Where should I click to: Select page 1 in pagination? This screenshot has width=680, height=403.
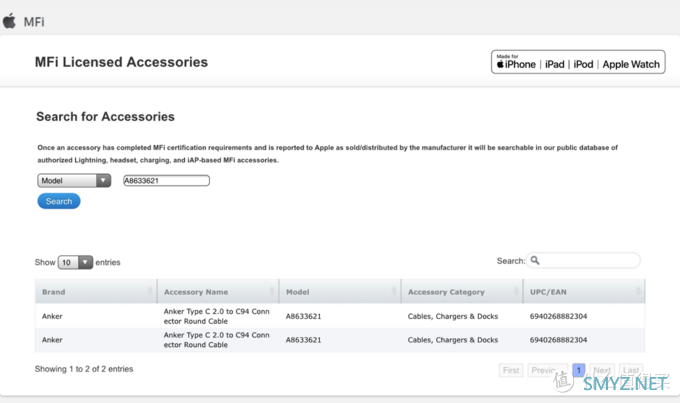pos(579,370)
